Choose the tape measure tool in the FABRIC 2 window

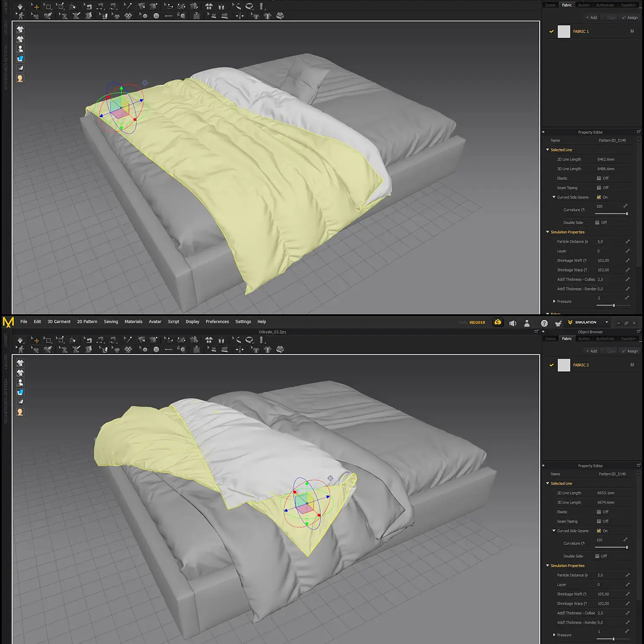click(249, 340)
